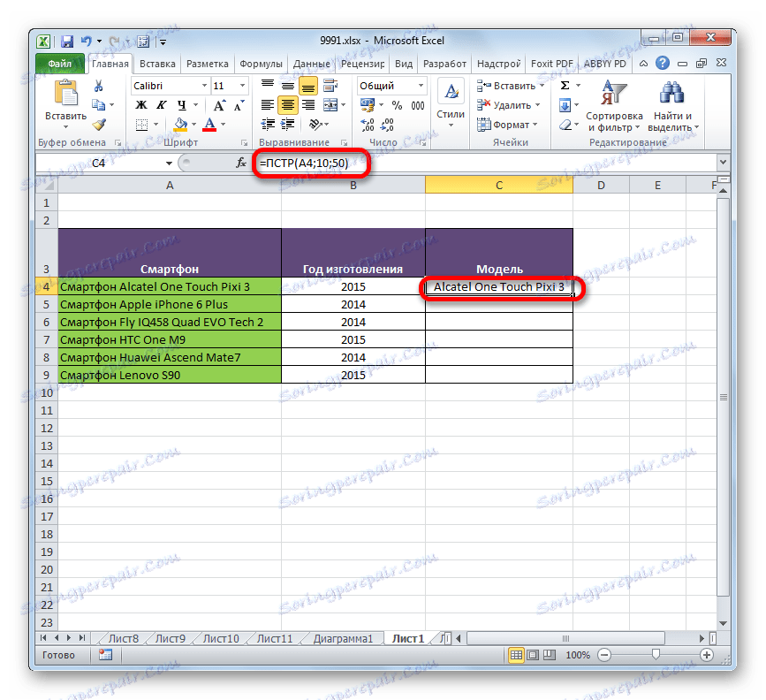
Task: Click Save on the Quick Access Toolbar
Action: click(x=66, y=41)
